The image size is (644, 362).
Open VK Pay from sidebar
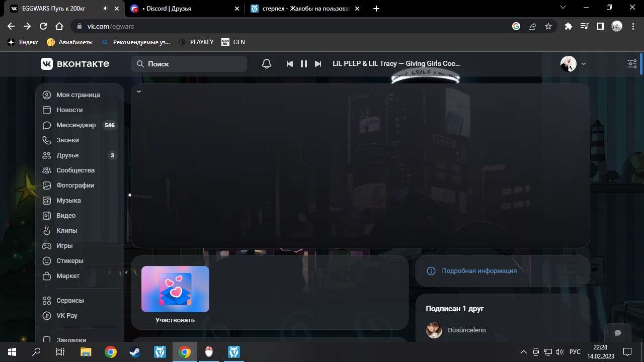[66, 316]
